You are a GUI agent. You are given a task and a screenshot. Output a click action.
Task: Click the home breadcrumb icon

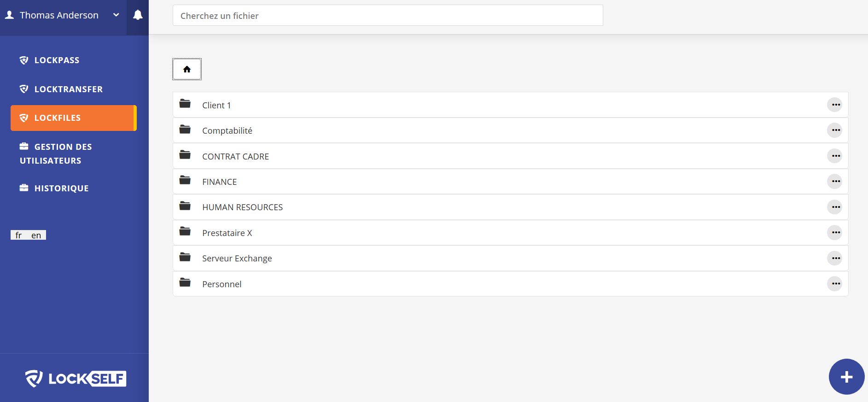coord(187,69)
